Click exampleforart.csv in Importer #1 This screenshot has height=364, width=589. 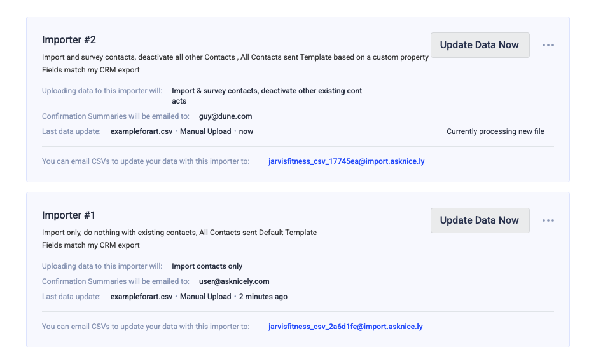click(141, 297)
